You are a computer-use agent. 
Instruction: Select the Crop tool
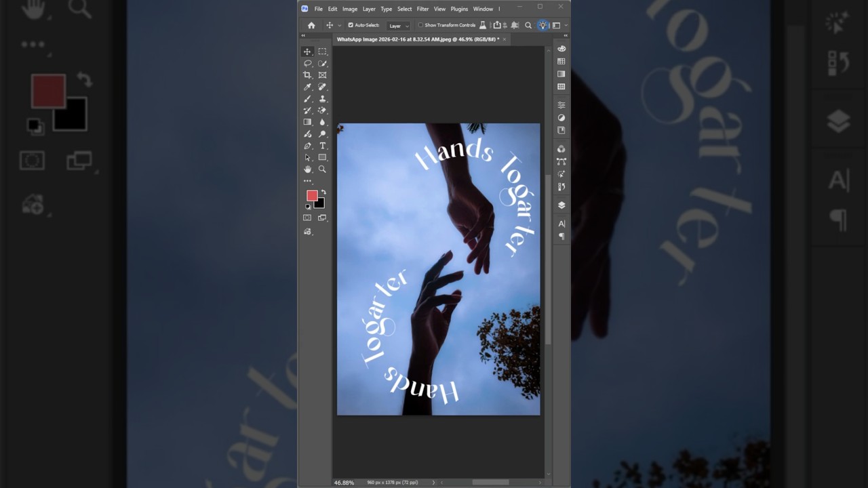click(307, 75)
